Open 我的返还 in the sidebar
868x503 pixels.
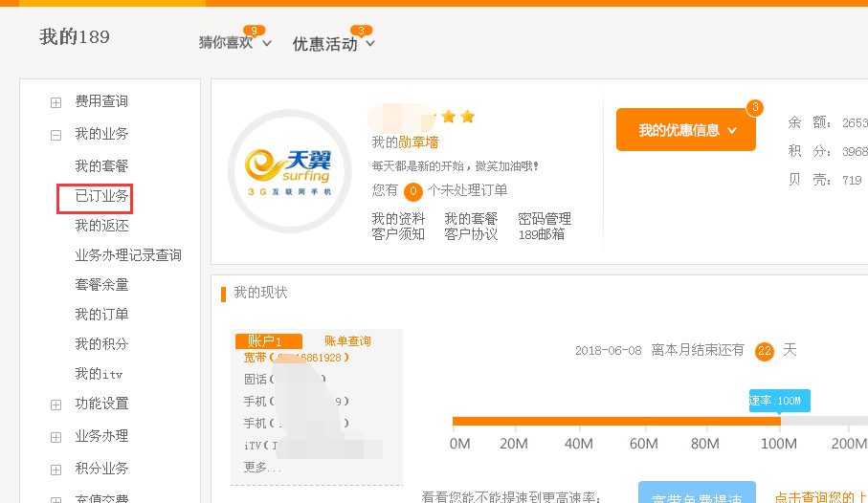point(101,226)
